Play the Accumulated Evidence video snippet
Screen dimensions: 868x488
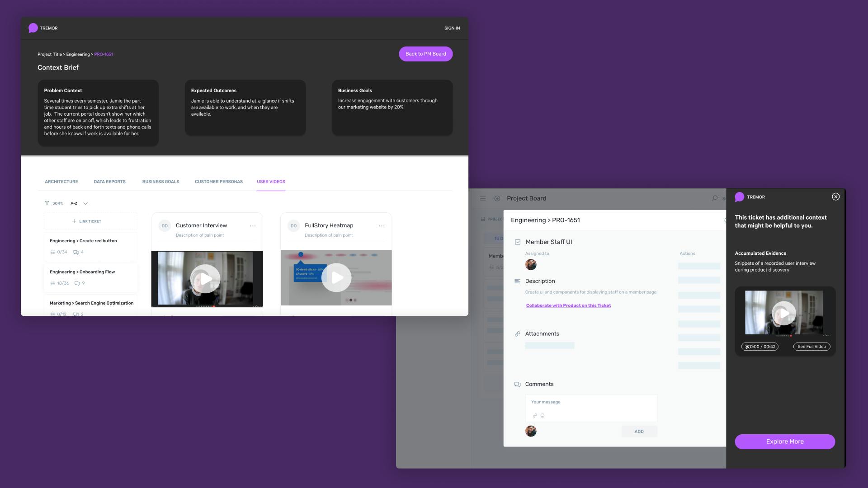coord(783,313)
